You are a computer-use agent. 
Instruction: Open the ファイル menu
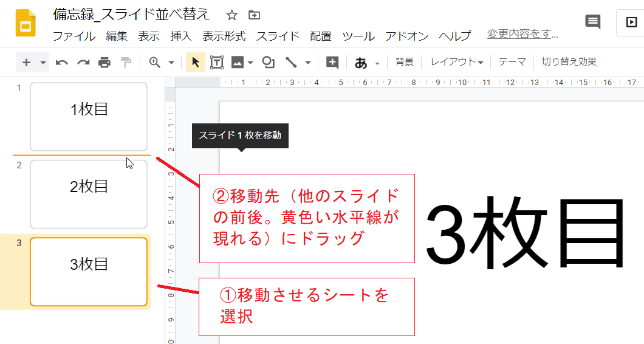point(74,36)
